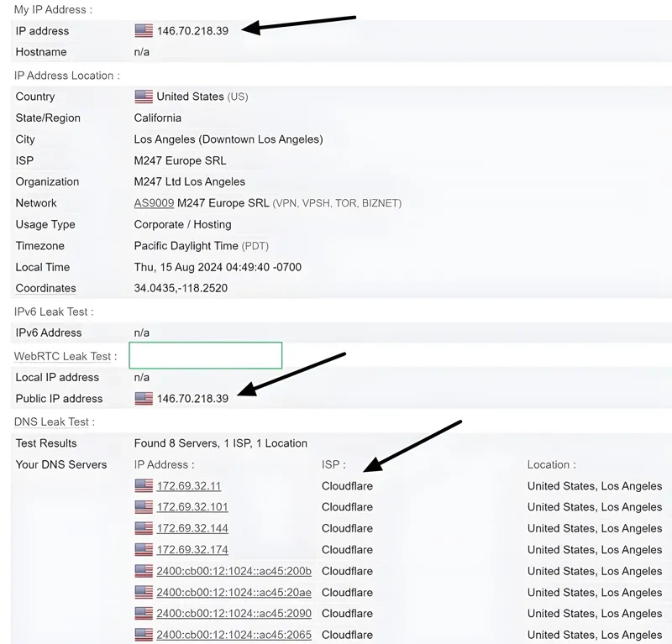
Task: Select the WebRTC Leak Test input box
Action: point(205,355)
